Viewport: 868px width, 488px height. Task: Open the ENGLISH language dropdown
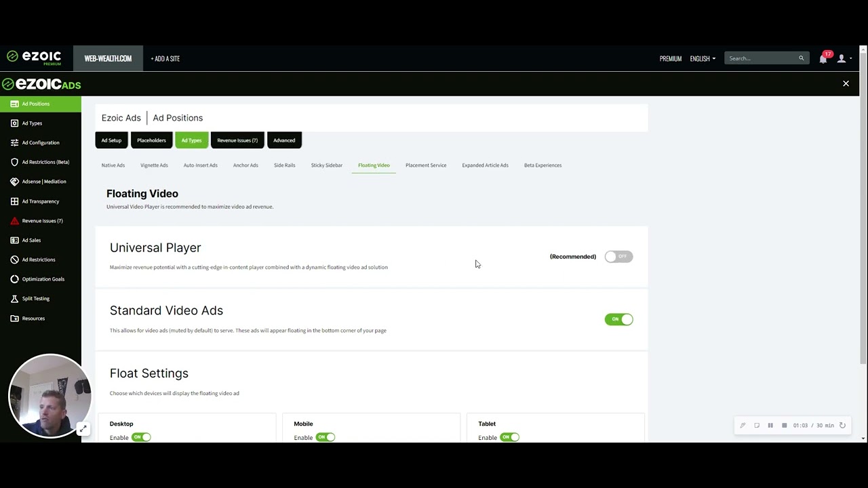coord(703,58)
